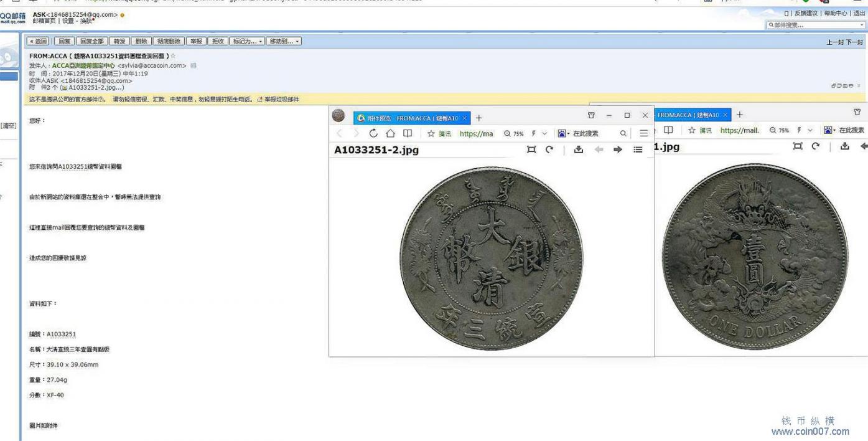Click sender contact card icon beside sylvia@accacoin.com

[194, 65]
